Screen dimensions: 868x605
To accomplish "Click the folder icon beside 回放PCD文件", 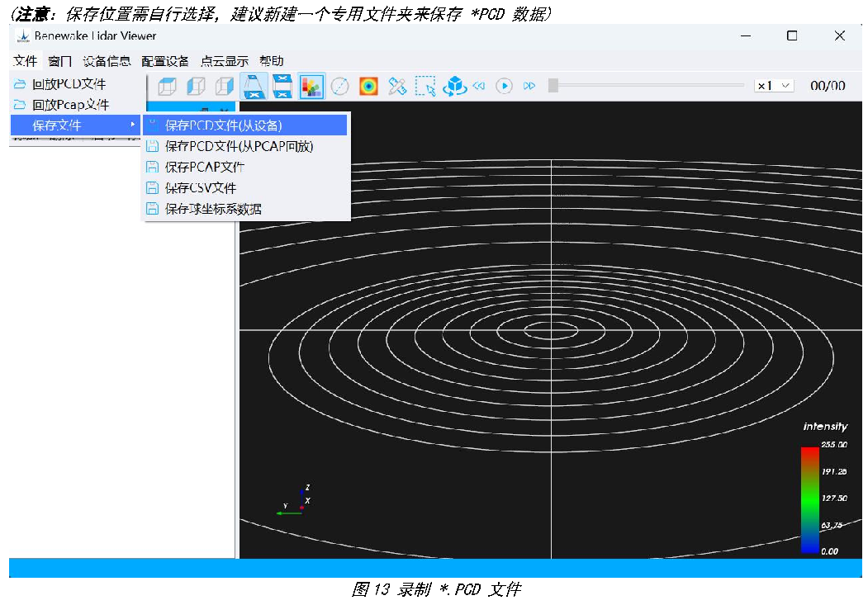I will pos(20,84).
